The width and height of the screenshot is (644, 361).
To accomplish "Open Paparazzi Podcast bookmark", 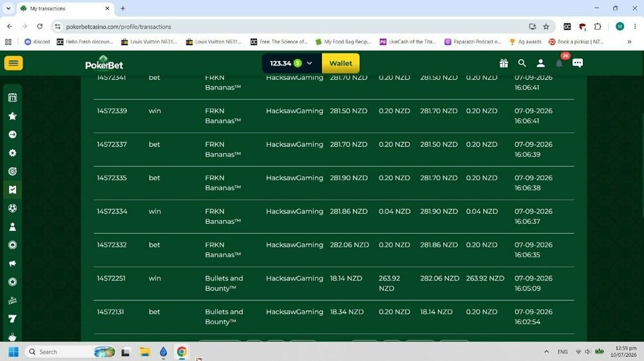I will coord(473,42).
